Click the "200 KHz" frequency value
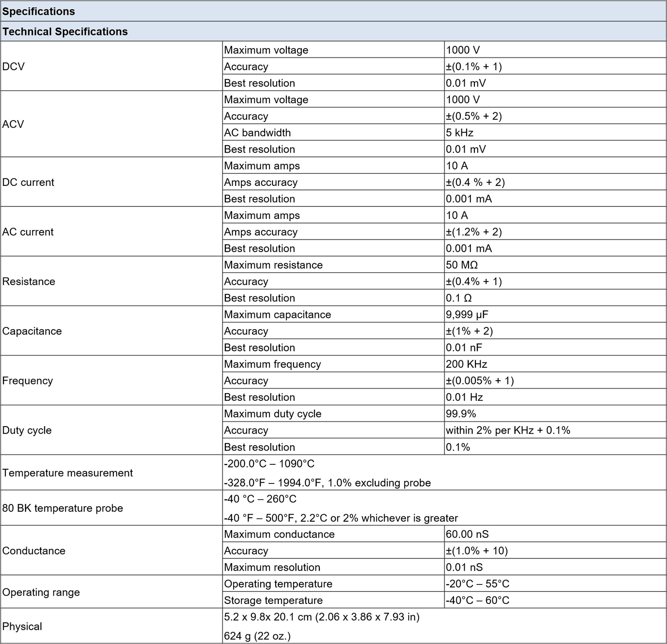Screen dimensions: 667x644 (x=466, y=364)
